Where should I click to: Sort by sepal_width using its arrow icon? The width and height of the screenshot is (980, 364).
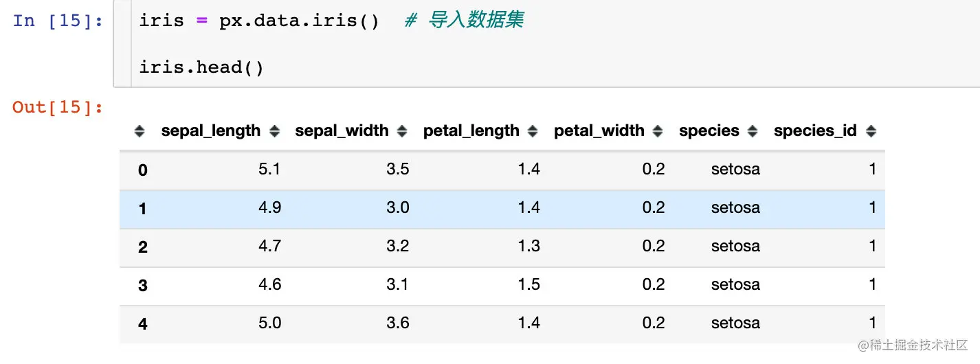tap(403, 131)
